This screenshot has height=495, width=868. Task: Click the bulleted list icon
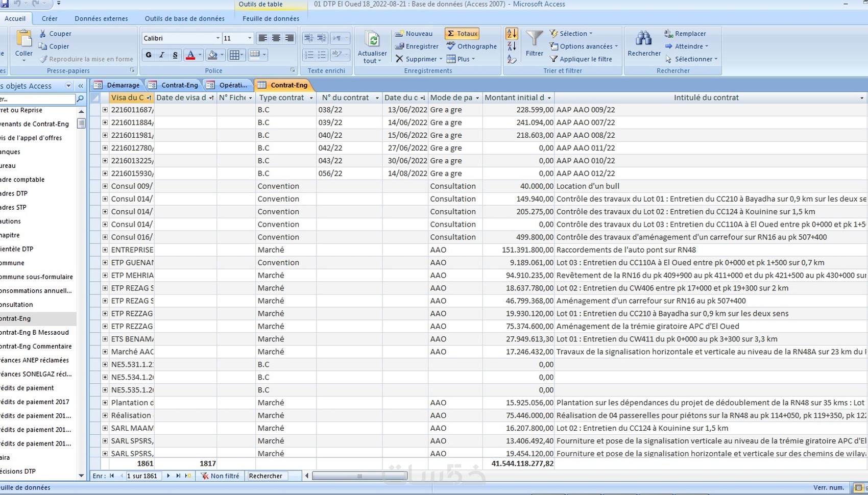pos(322,55)
